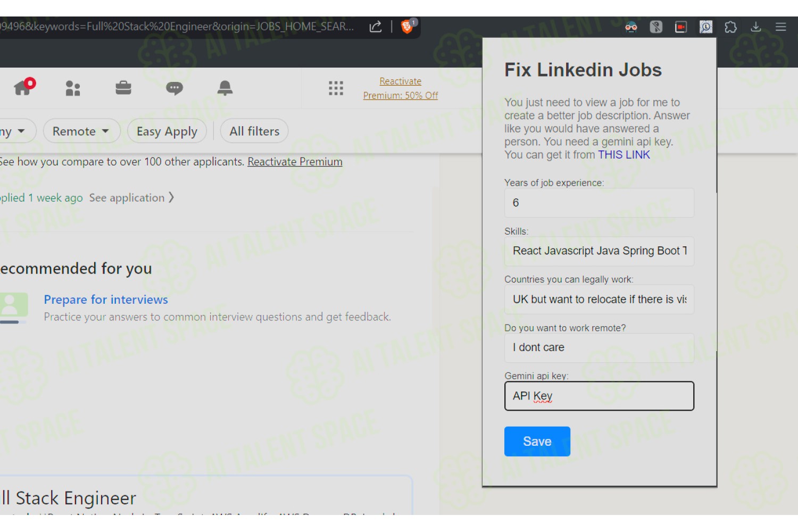Expand the Remote filter dropdown
Screen dimensions: 798x532
[81, 131]
